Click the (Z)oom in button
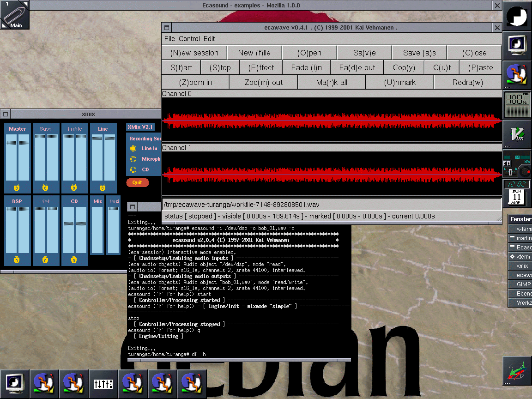The height and width of the screenshot is (399, 532). point(195,83)
